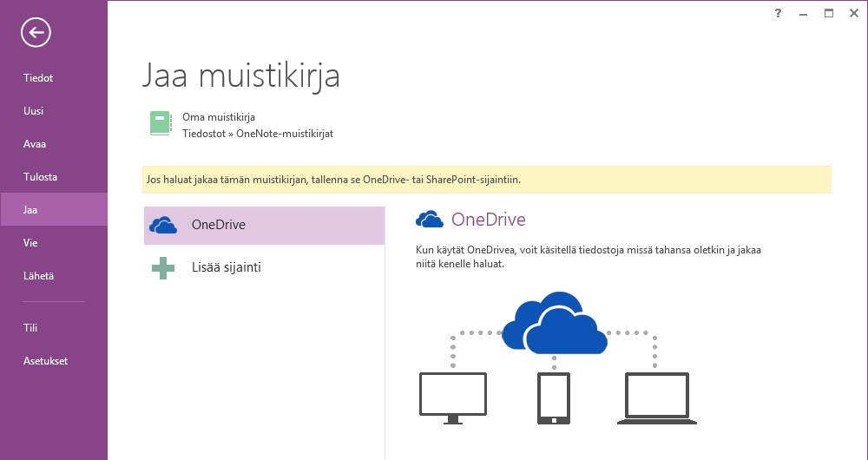Open Tili account page
The height and width of the screenshot is (460, 868).
pyautogui.click(x=30, y=328)
